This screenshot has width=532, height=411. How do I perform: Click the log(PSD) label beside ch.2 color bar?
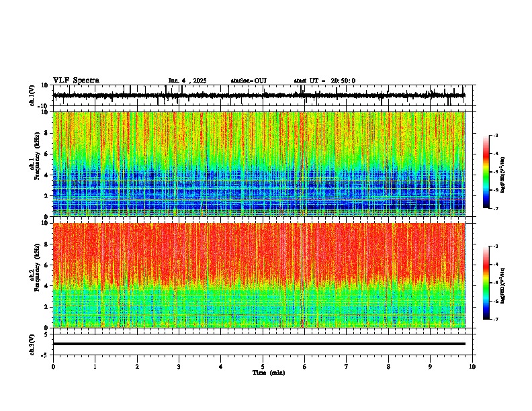(502, 286)
